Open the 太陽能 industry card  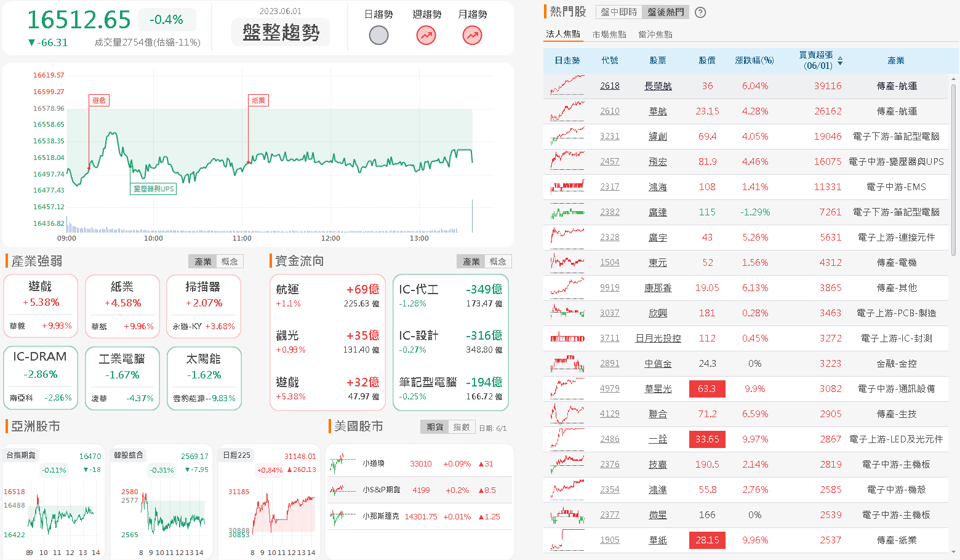click(x=204, y=378)
